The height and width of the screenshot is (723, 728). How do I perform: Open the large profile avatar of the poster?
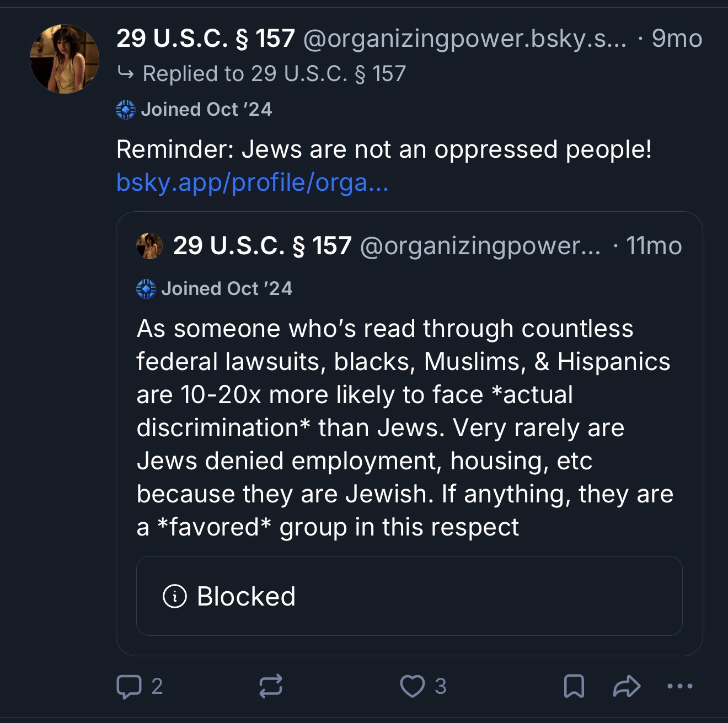pos(65,59)
